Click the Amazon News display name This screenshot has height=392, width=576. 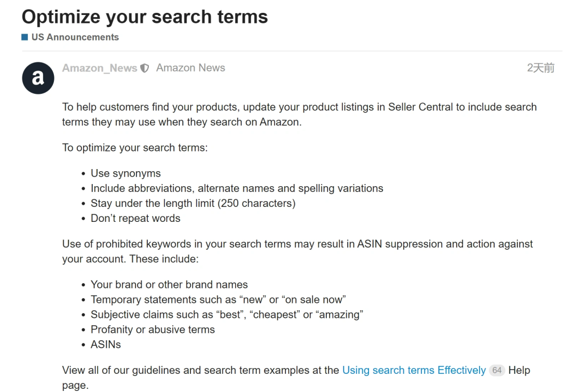[x=190, y=68]
